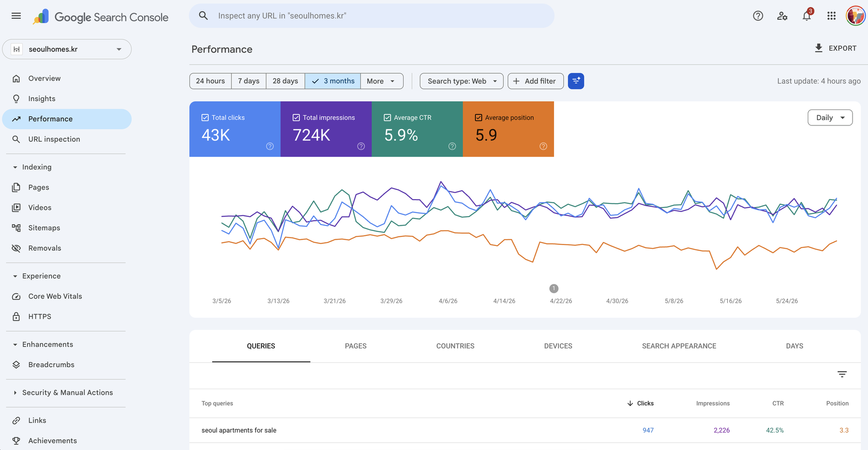The image size is (868, 450).
Task: Click the Breadcrumbs layers icon
Action: click(16, 365)
